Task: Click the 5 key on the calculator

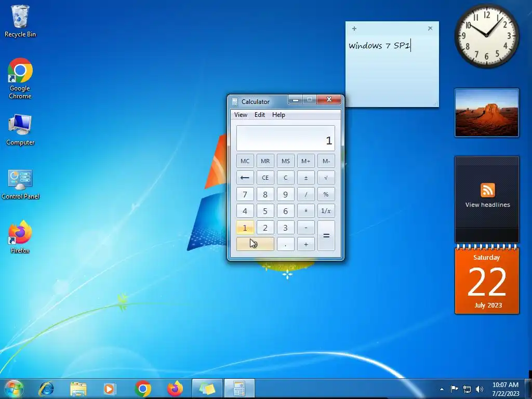Action: pos(265,211)
